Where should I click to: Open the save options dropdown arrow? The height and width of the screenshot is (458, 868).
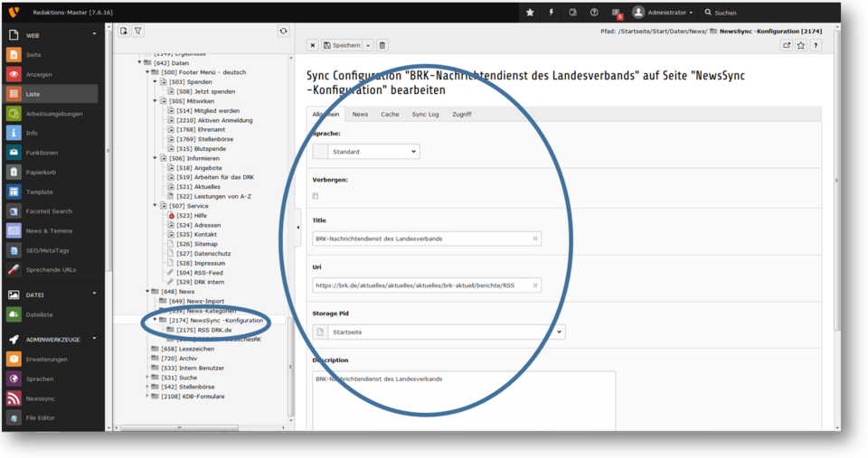[368, 45]
